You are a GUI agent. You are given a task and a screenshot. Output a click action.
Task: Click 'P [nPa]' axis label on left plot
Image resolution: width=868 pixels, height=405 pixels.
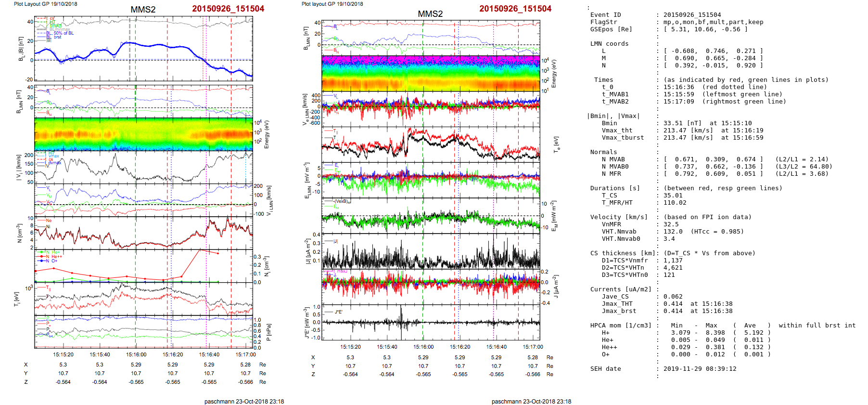269,332
